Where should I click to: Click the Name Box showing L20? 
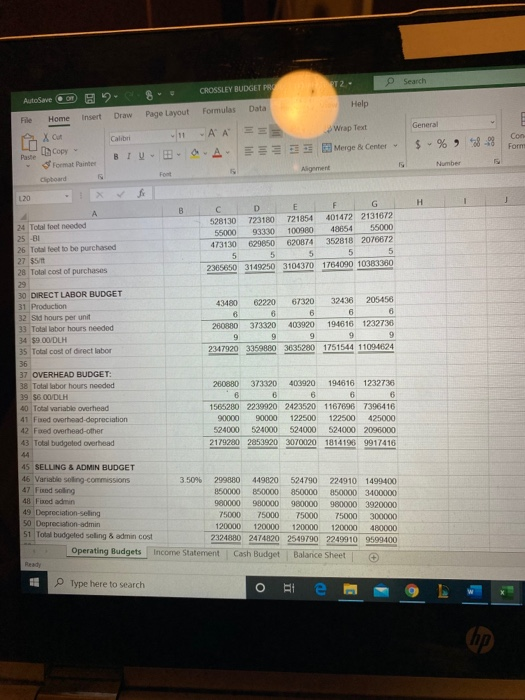tap(44, 197)
